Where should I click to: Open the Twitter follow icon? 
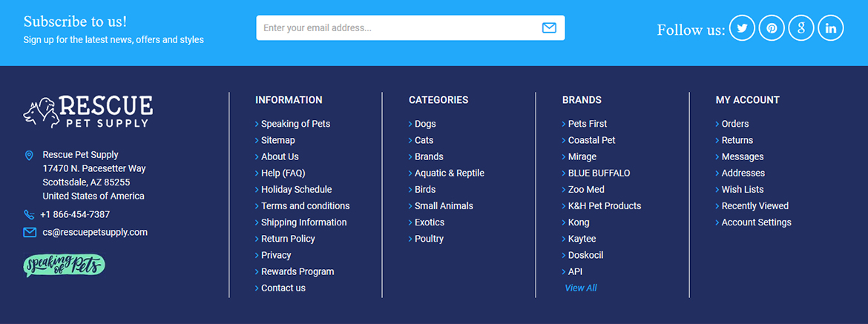[x=743, y=28]
